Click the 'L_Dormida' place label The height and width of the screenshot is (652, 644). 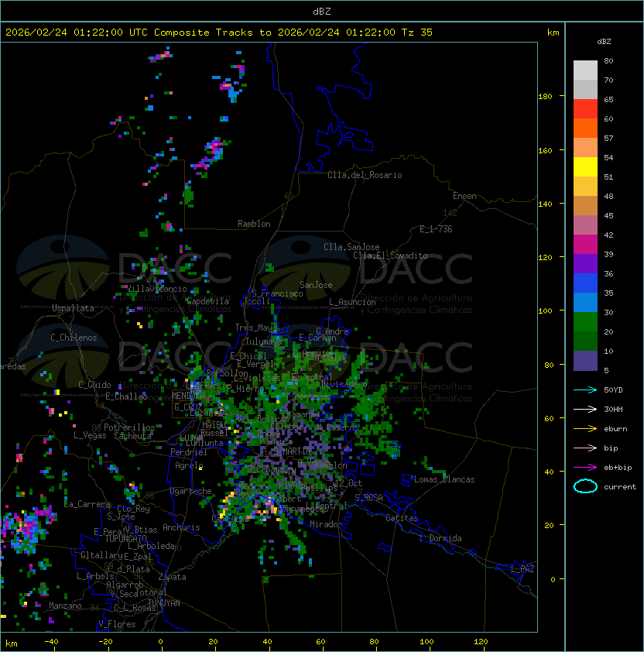(x=440, y=538)
